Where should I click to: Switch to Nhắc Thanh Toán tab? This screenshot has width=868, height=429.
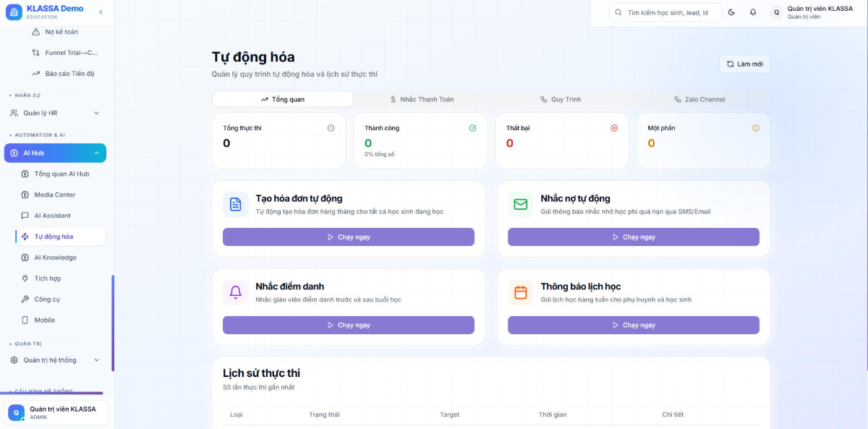(x=422, y=99)
